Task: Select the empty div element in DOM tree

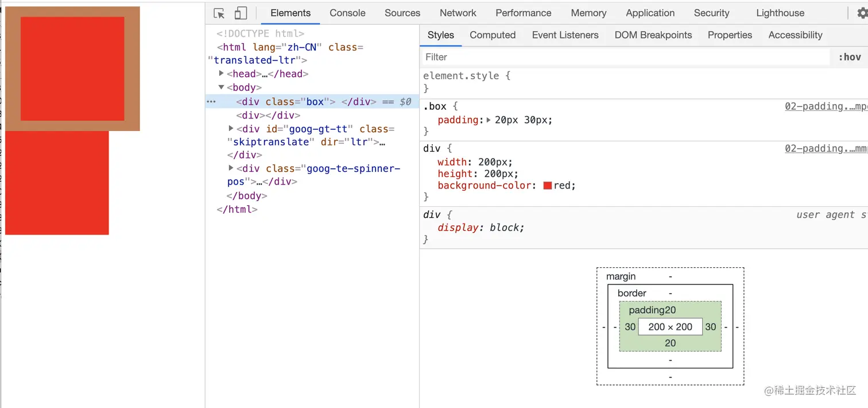Action: tap(268, 116)
